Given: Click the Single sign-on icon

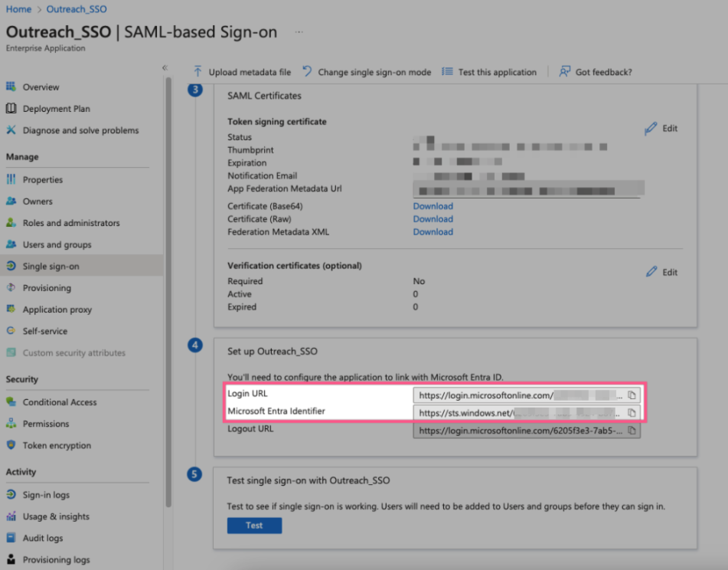Looking at the screenshot, I should point(11,266).
